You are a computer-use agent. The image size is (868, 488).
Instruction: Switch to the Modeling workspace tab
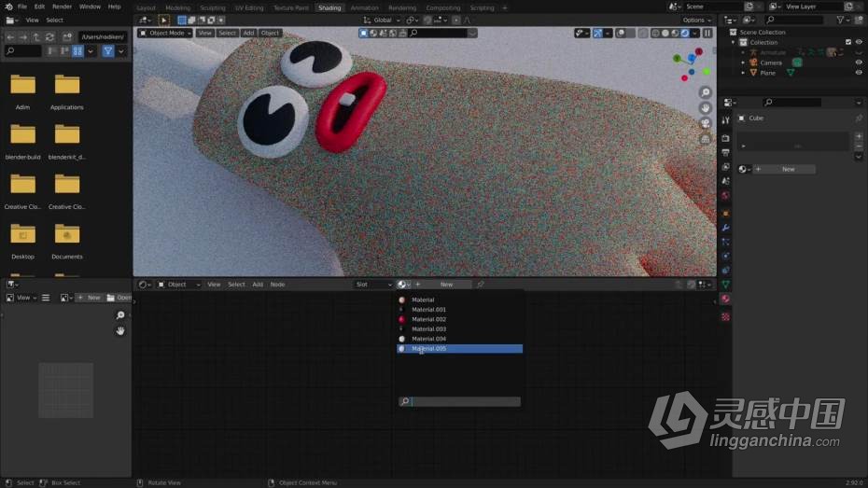(x=177, y=7)
